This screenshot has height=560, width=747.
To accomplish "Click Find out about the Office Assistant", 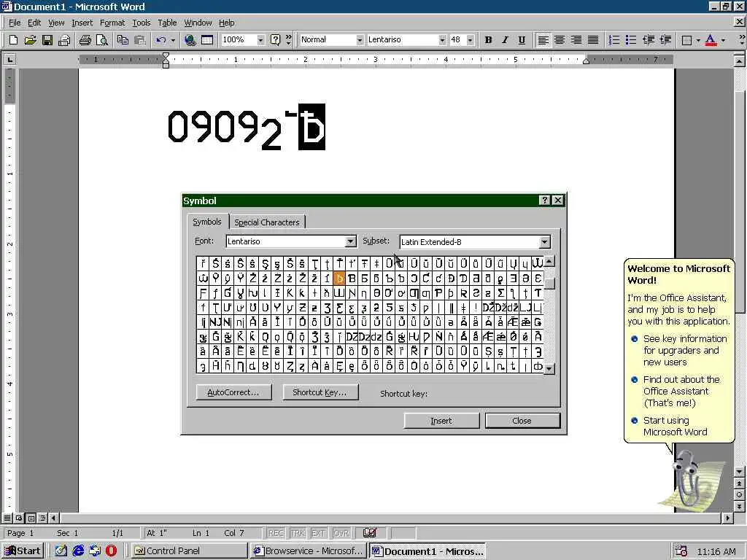I will pos(681,392).
